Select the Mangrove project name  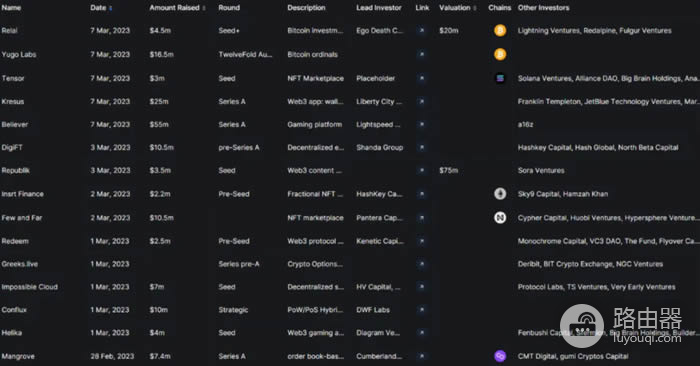click(x=18, y=356)
